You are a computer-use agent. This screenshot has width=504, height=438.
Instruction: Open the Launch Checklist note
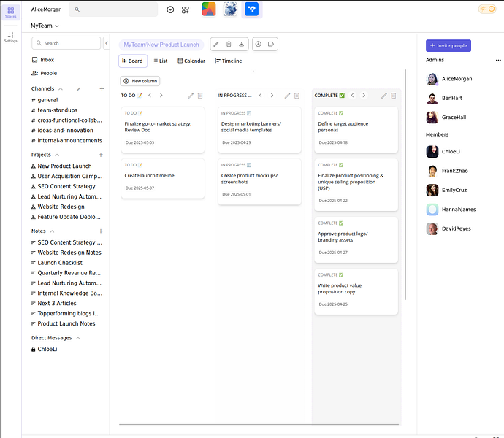point(57,263)
